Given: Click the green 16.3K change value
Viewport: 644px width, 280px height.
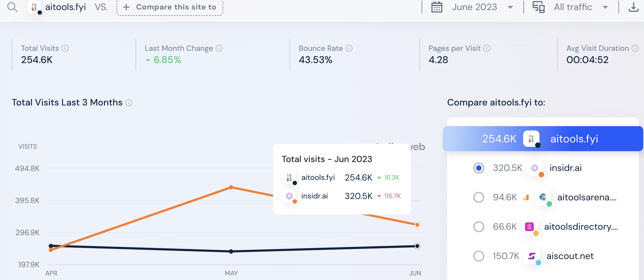Looking at the screenshot, I should click(x=391, y=178).
